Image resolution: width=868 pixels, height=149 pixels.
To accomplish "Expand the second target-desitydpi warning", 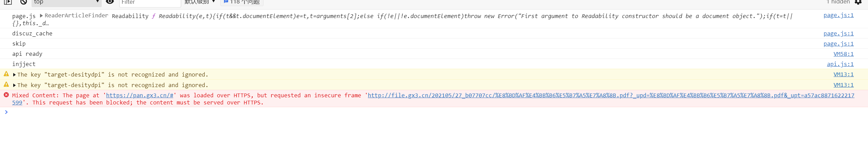I will pyautogui.click(x=15, y=85).
